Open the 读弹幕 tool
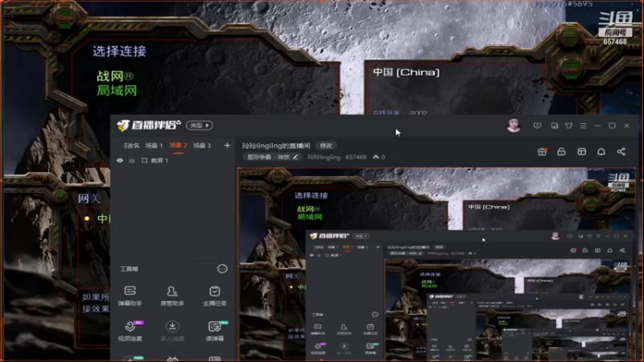Image resolution: width=644 pixels, height=362 pixels. 215,331
